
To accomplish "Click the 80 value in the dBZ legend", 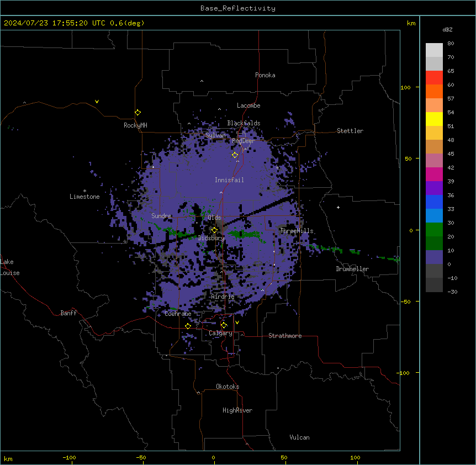I will point(451,44).
